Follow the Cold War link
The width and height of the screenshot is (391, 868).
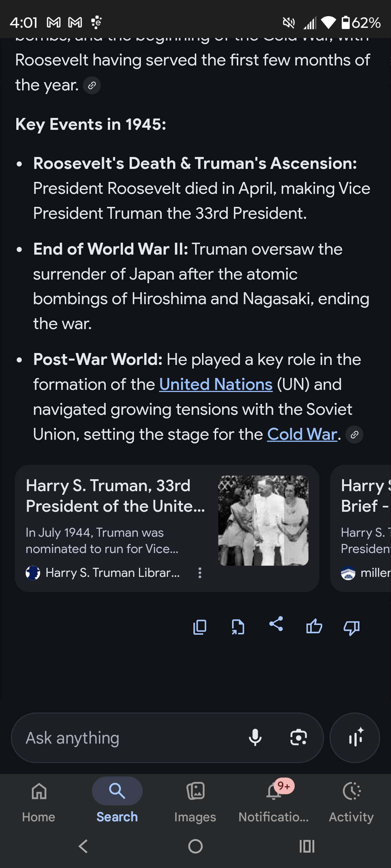[302, 434]
